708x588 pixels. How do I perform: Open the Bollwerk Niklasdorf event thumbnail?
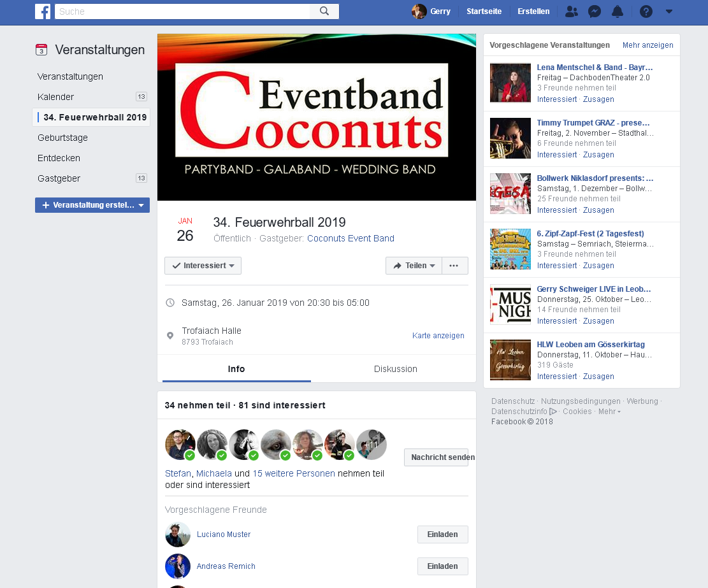pyautogui.click(x=510, y=194)
